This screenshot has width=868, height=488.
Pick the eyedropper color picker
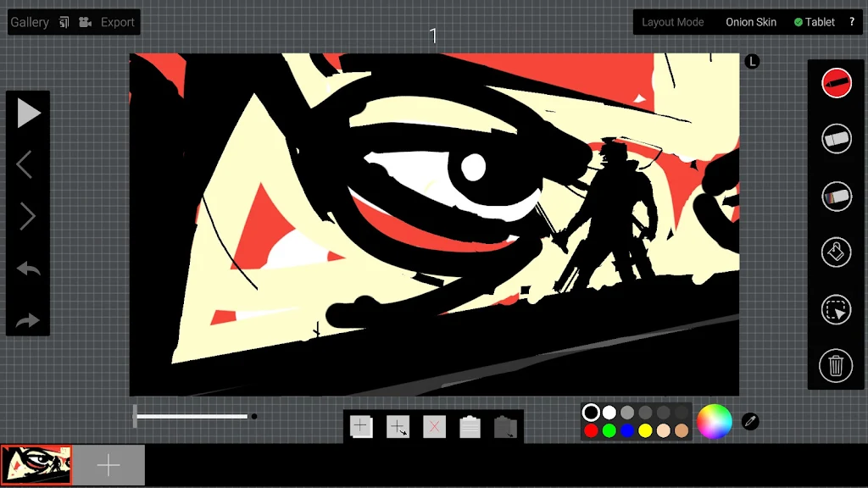[x=750, y=421]
